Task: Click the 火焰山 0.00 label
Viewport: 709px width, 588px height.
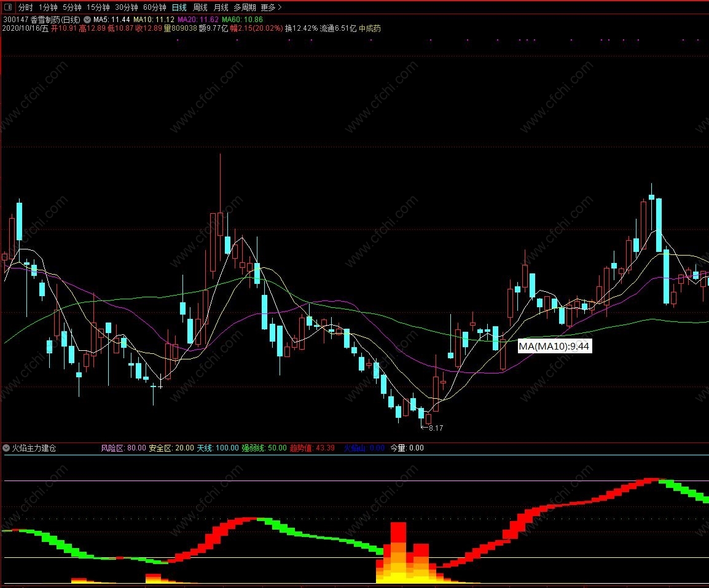Action: (x=364, y=448)
